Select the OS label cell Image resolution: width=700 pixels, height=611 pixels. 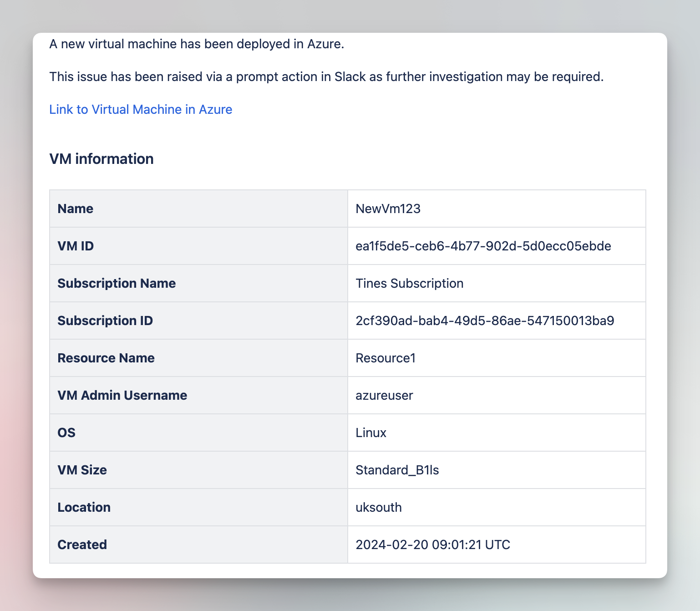click(x=198, y=433)
